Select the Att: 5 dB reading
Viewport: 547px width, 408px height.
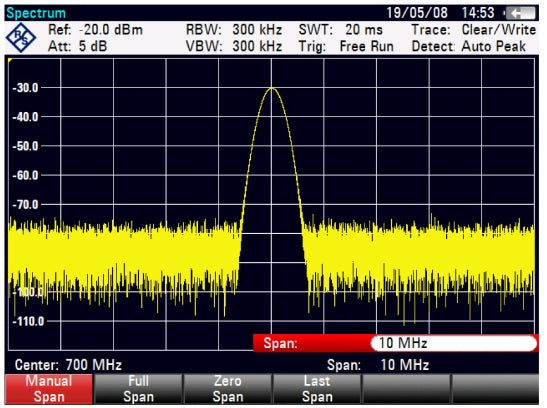77,46
